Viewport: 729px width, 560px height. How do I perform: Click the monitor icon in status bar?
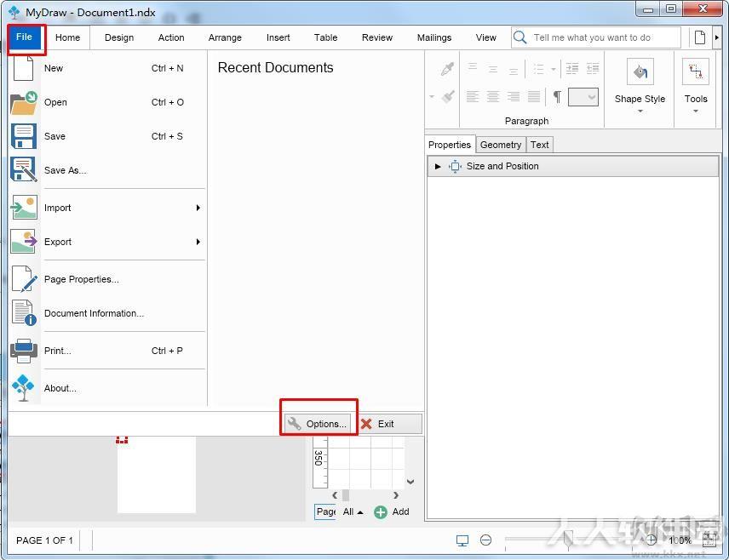(462, 540)
